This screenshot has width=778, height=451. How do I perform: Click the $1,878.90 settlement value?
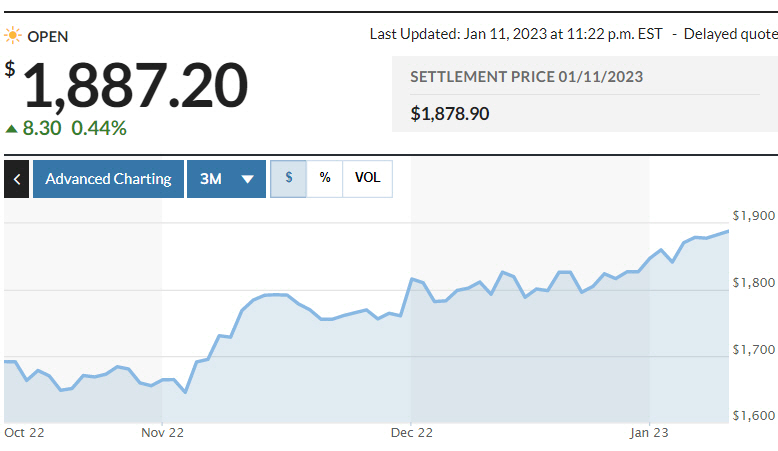click(x=450, y=113)
